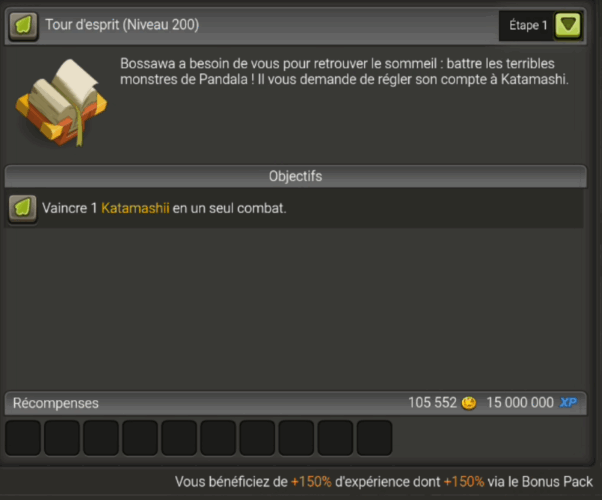Select the last empty reward slot
Screen dimensions: 602x500
(374, 438)
